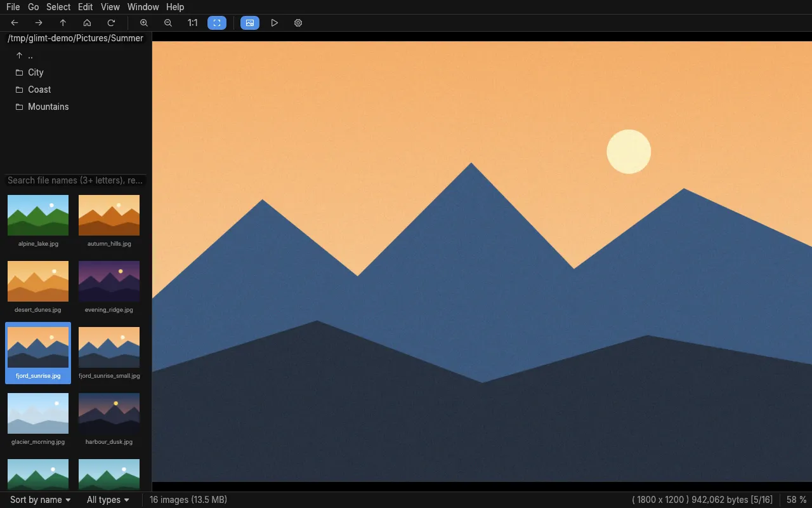Image resolution: width=812 pixels, height=508 pixels.
Task: Open the Edit menu
Action: click(86, 7)
